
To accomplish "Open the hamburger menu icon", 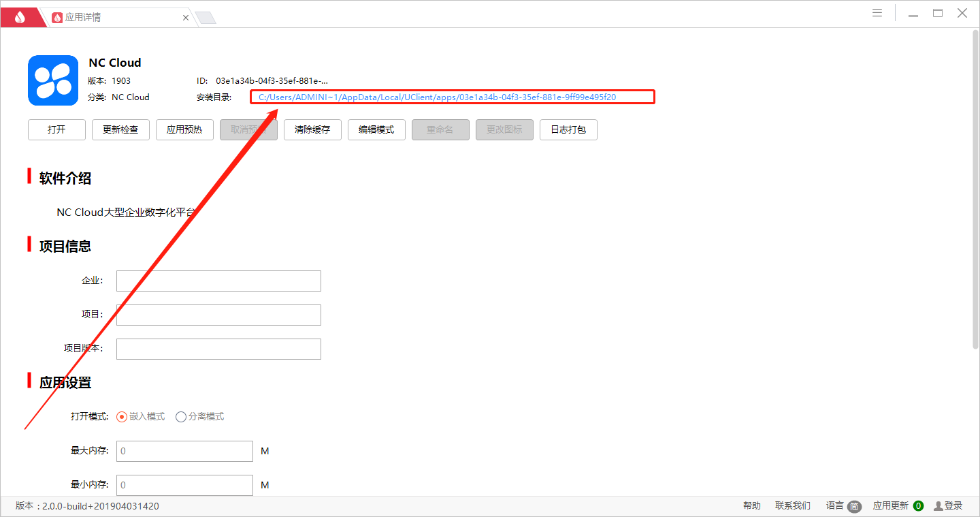I will click(878, 13).
